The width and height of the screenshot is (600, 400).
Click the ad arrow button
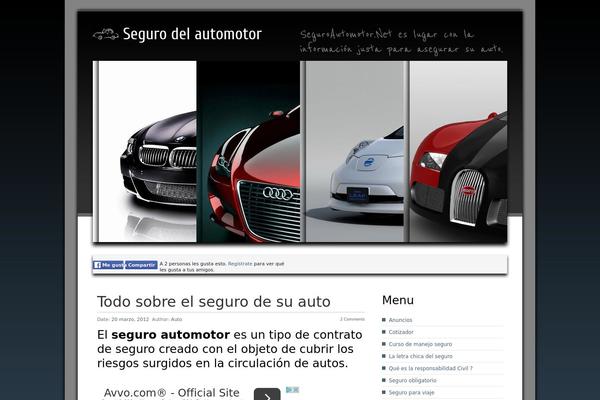coord(267,395)
